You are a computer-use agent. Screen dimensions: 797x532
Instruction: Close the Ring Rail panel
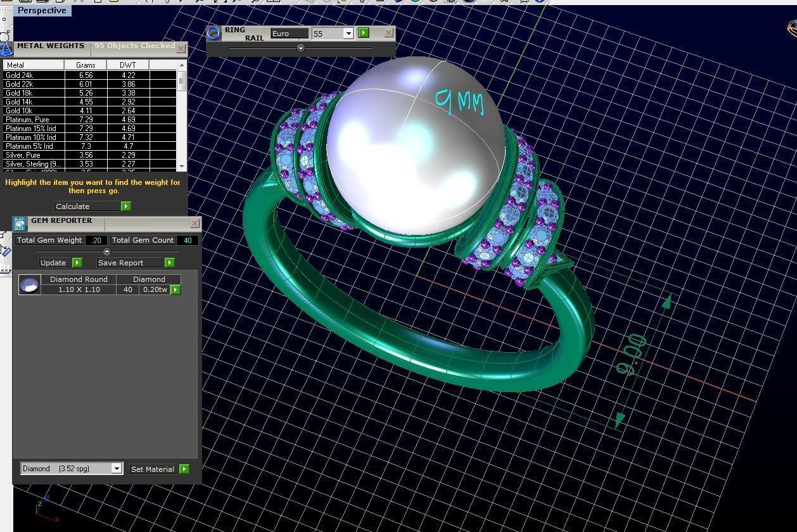[x=389, y=33]
